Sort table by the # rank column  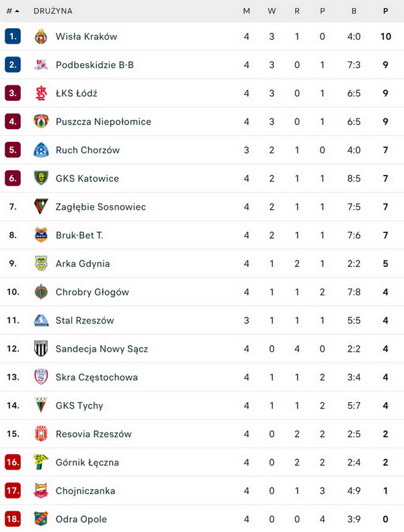pos(12,11)
